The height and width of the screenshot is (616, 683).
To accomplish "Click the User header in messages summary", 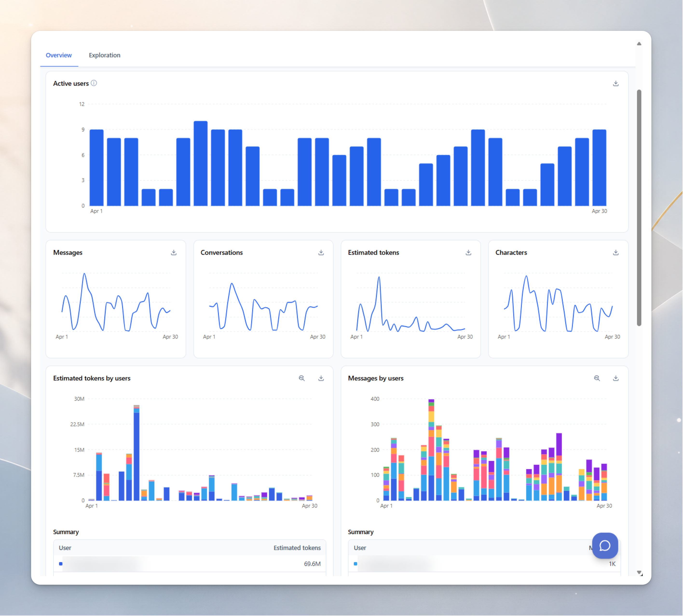I will pyautogui.click(x=360, y=548).
